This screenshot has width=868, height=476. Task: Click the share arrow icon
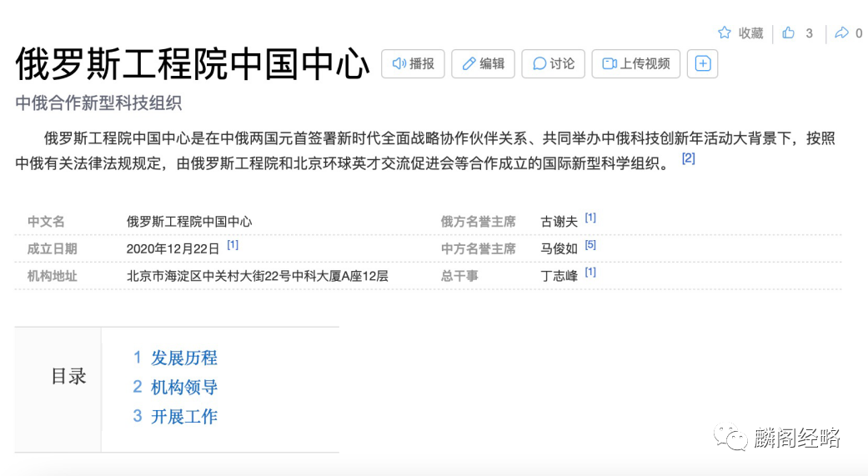[841, 33]
